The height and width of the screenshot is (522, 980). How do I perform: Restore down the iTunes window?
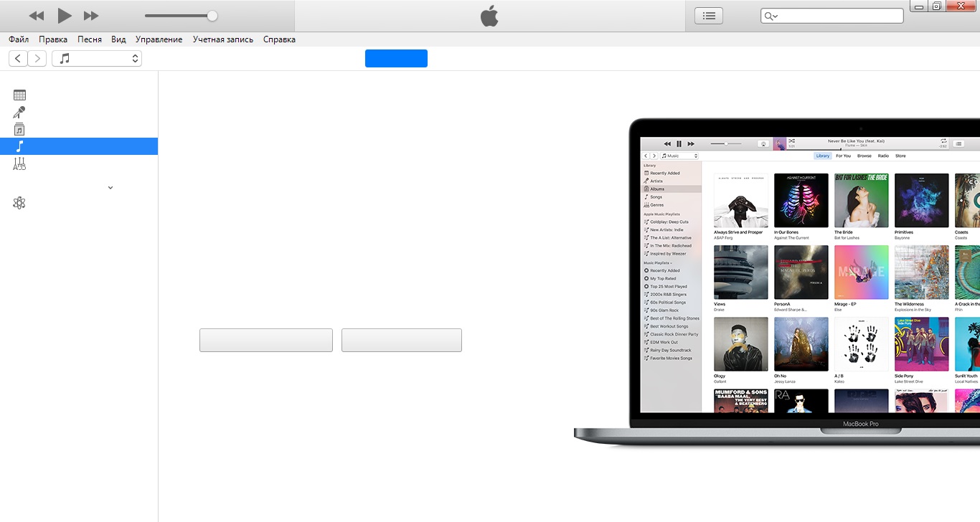coord(937,6)
